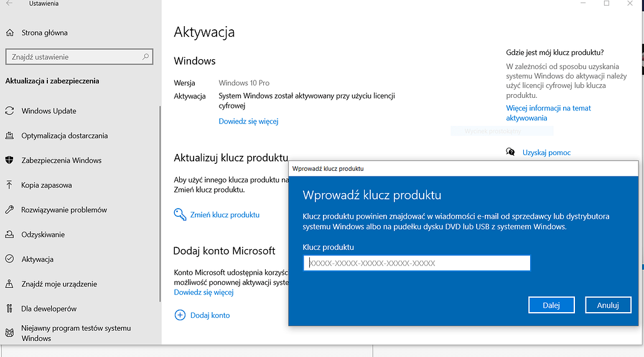Click the Dalej button in dialog

tap(551, 305)
